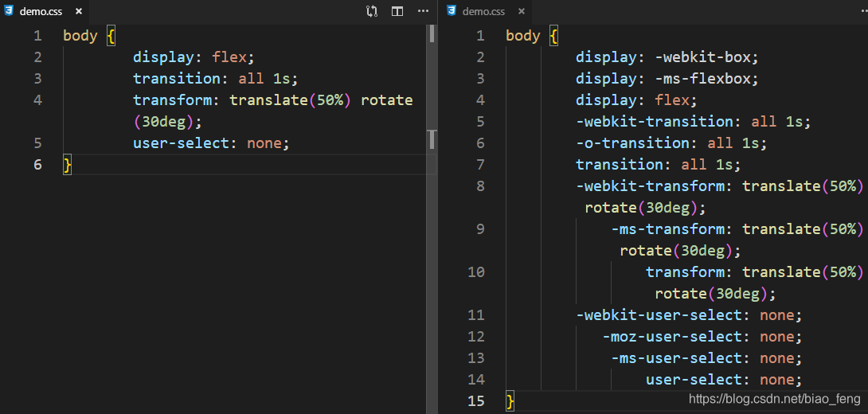
Task: Click the wrapped '(30deg);' text in left editor
Action: 167,122
